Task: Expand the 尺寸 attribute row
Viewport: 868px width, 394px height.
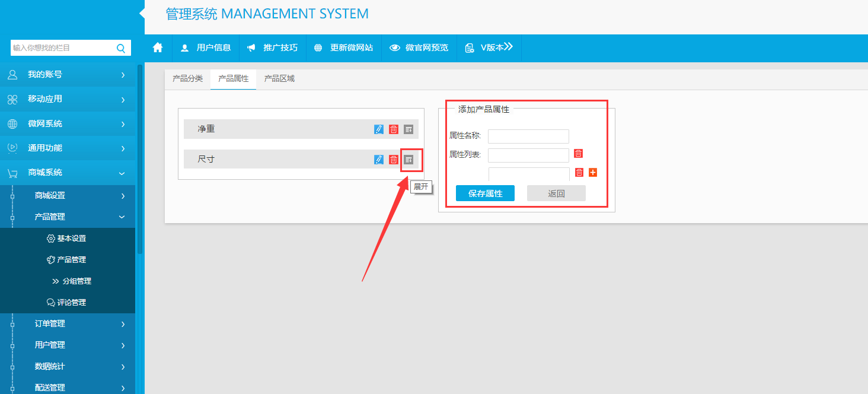Action: pyautogui.click(x=409, y=160)
